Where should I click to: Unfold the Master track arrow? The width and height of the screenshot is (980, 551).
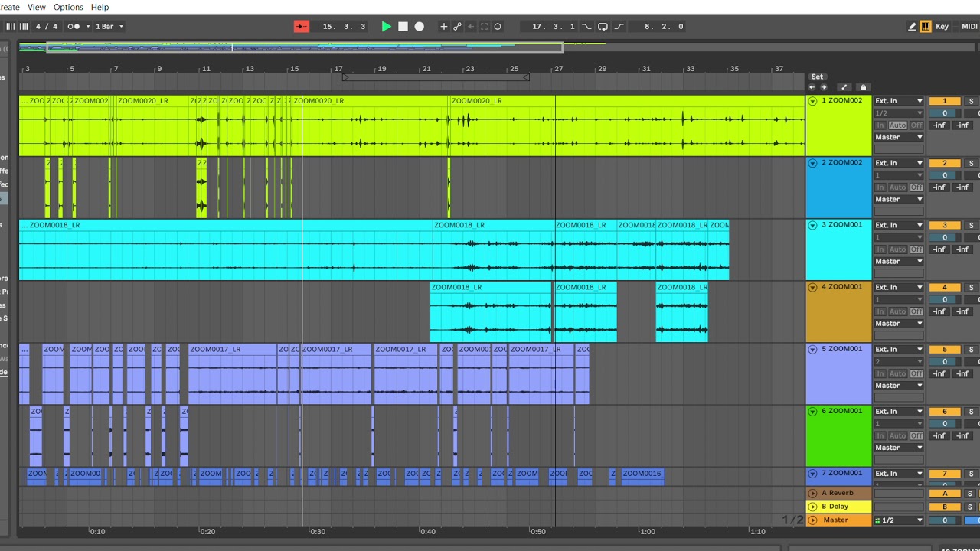tap(813, 520)
